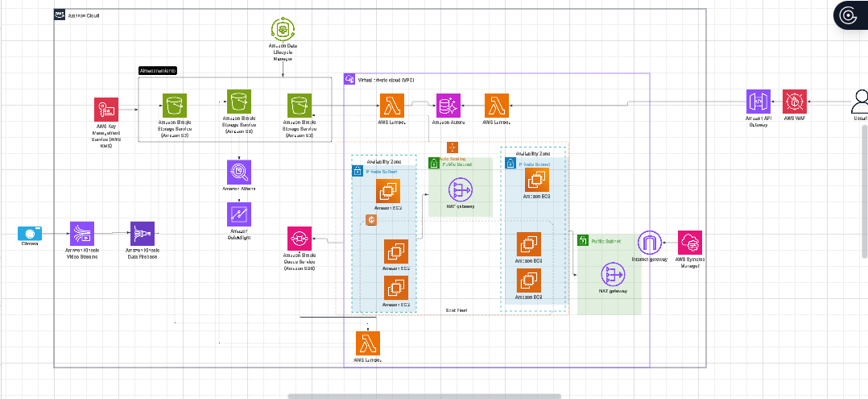Viewport: 868px width, 399px height.
Task: Select the leftmost Amazon S3 bucket icon
Action: point(175,106)
